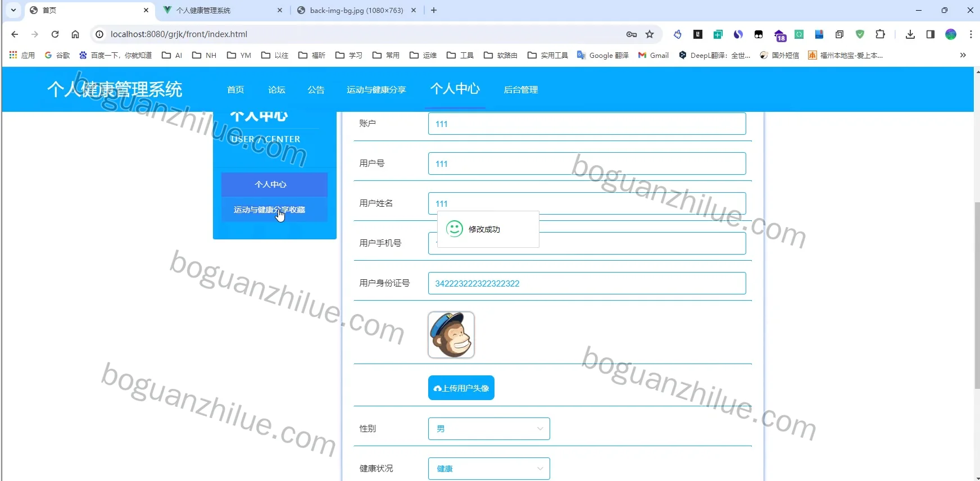980x481 pixels.
Task: Go back with the browser back arrow
Action: coord(15,34)
